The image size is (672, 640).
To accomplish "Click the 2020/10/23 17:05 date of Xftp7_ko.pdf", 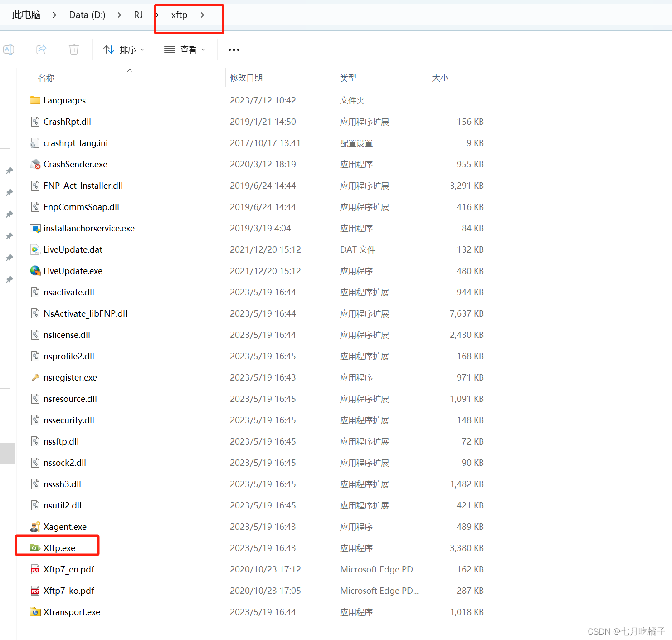I will [265, 591].
